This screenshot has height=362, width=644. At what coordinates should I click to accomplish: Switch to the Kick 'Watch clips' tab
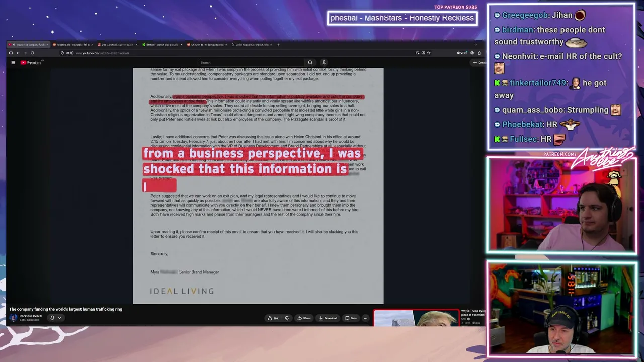[162, 45]
